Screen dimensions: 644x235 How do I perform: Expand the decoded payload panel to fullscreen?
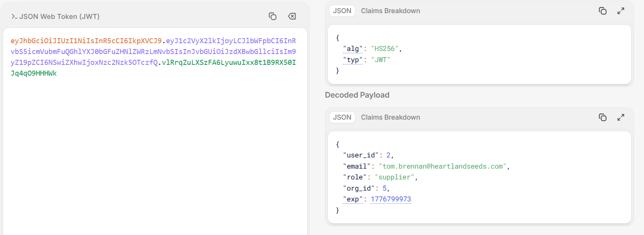pyautogui.click(x=620, y=117)
